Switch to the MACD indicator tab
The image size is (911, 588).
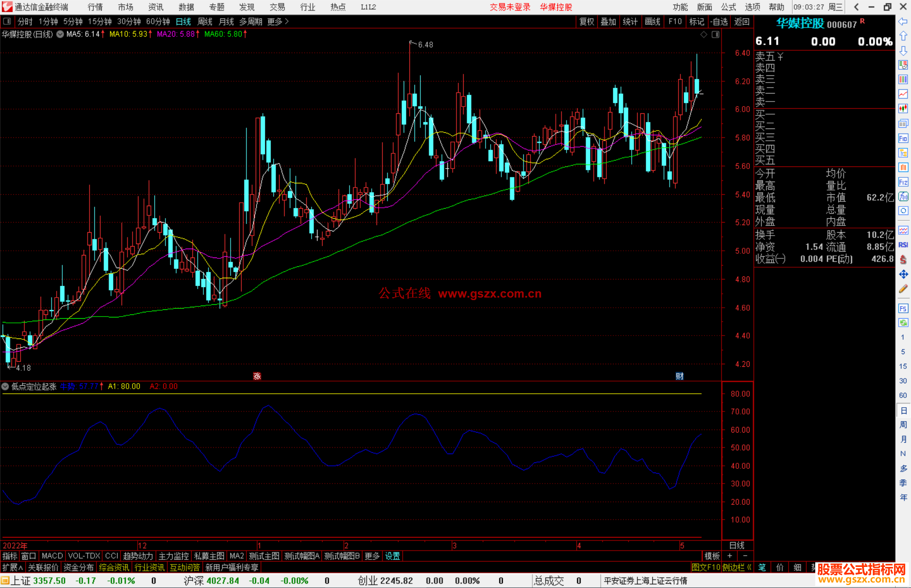click(52, 556)
